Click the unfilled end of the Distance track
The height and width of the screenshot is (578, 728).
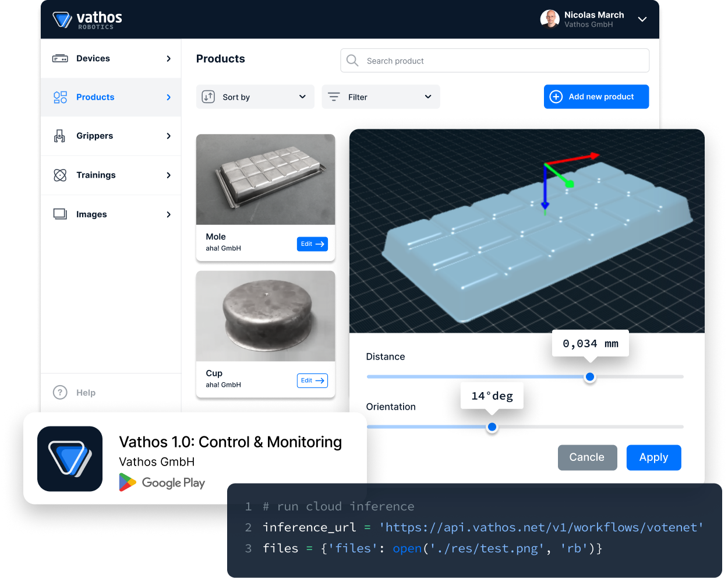click(639, 377)
